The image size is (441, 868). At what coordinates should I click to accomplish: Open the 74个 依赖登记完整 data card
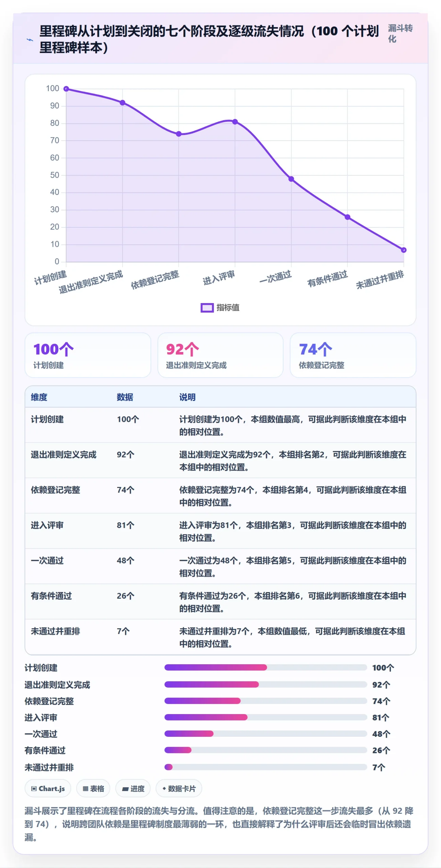pyautogui.click(x=353, y=355)
